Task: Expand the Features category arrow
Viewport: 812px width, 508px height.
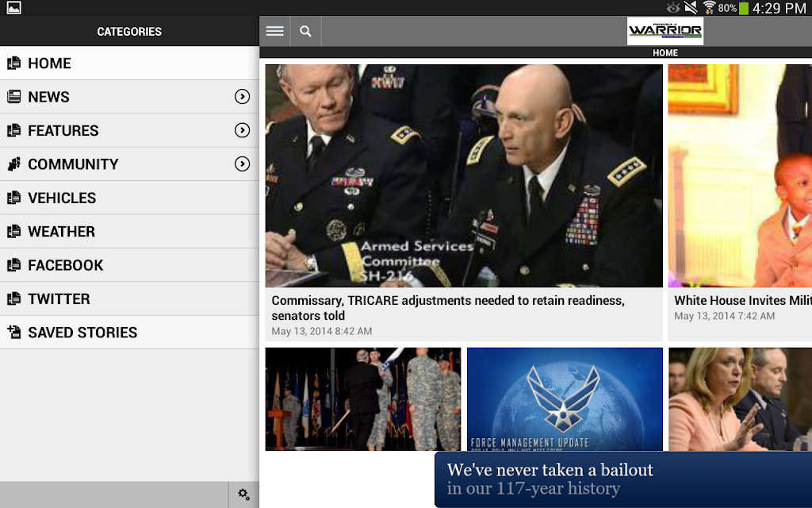Action: pos(242,130)
